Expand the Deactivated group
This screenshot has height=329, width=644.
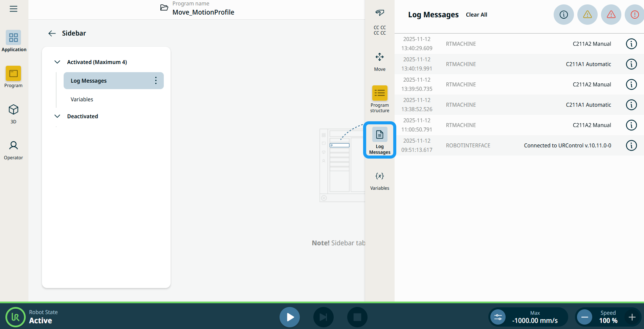(x=58, y=116)
